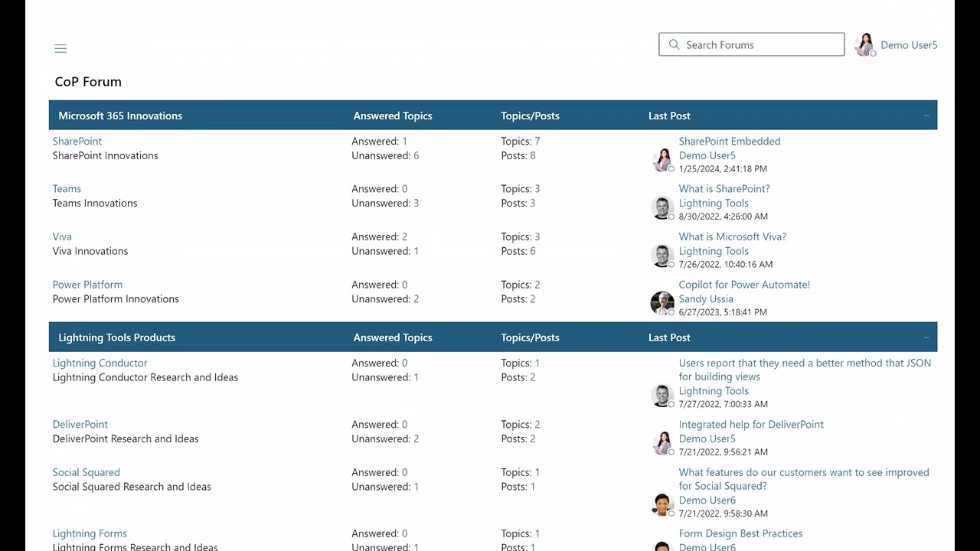
Task: Open 'Form Design Best Practices' post
Action: point(740,533)
